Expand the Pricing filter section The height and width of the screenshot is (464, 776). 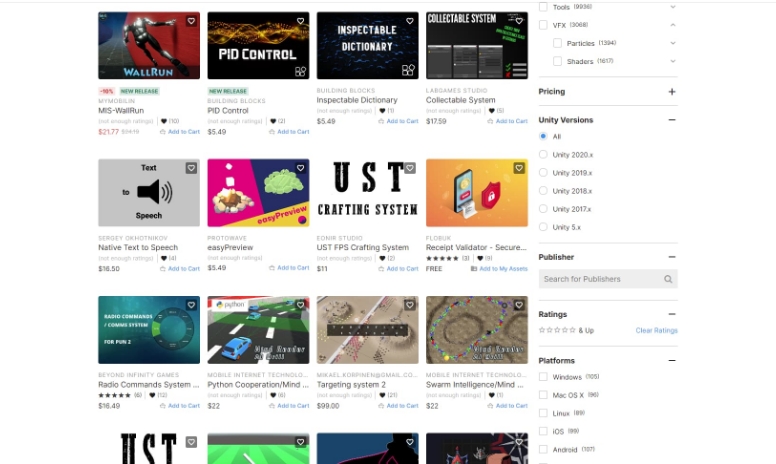pos(672,92)
